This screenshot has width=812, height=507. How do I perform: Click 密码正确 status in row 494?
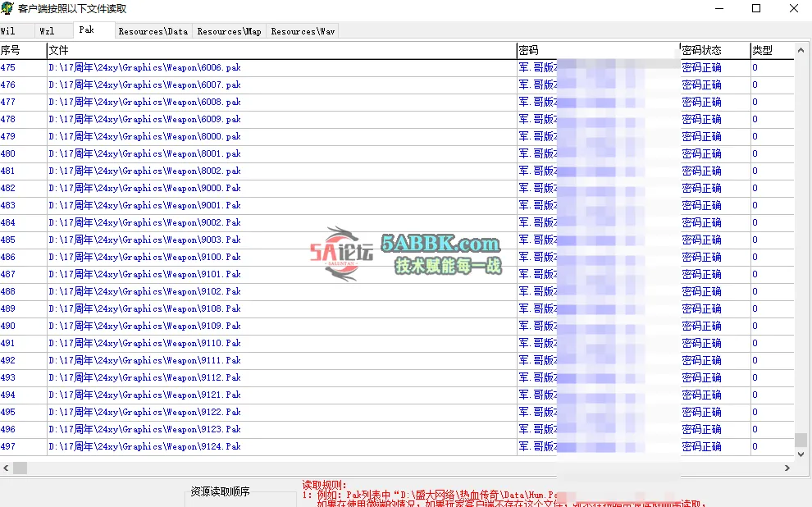click(701, 395)
